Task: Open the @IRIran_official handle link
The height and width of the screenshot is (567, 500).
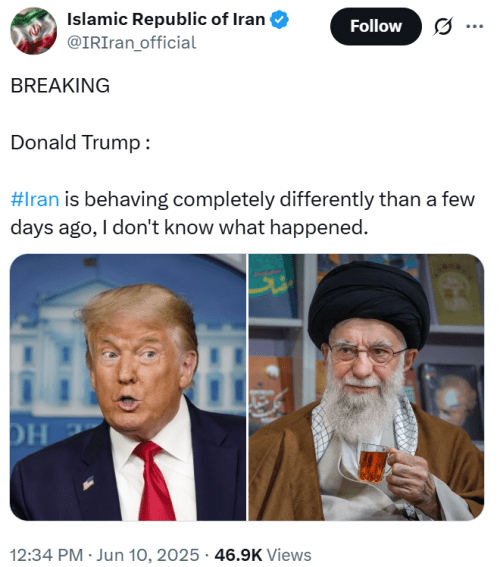Action: pyautogui.click(x=132, y=43)
